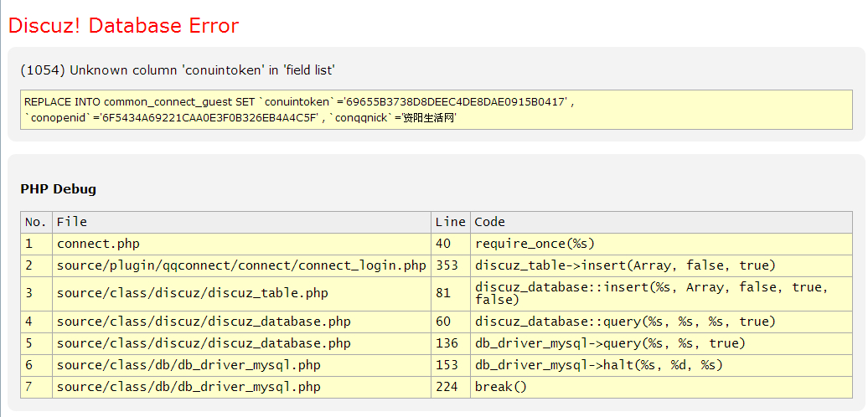The height and width of the screenshot is (417, 868).
Task: Click the "No." column header
Action: click(36, 222)
